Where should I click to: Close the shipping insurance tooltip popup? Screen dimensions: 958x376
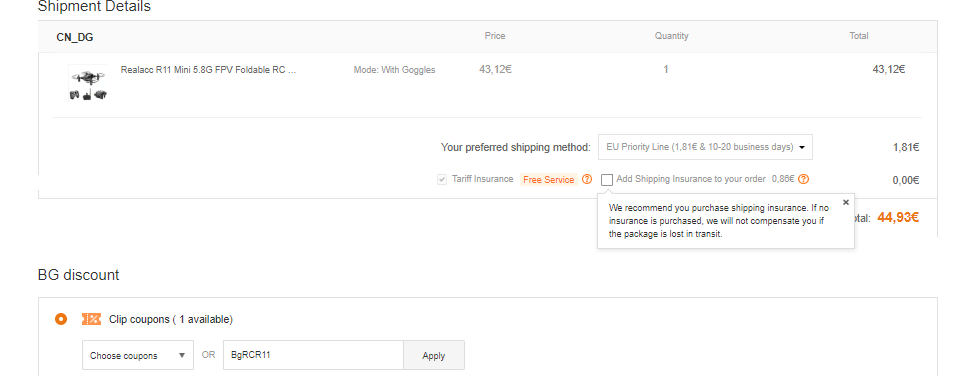click(846, 202)
